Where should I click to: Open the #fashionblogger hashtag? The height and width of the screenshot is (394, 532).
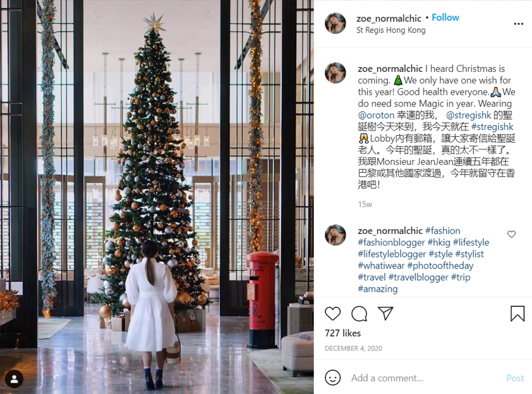(x=391, y=242)
